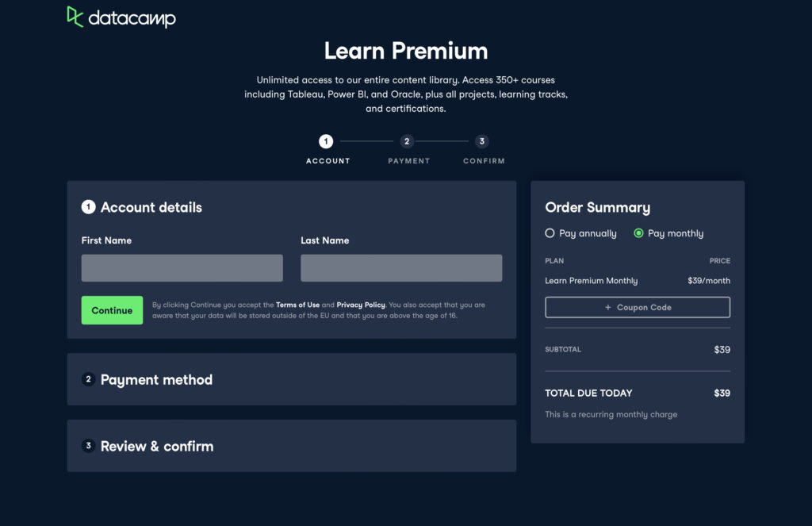Click the DataCamp logo icon
812x526 pixels.
[x=75, y=17]
